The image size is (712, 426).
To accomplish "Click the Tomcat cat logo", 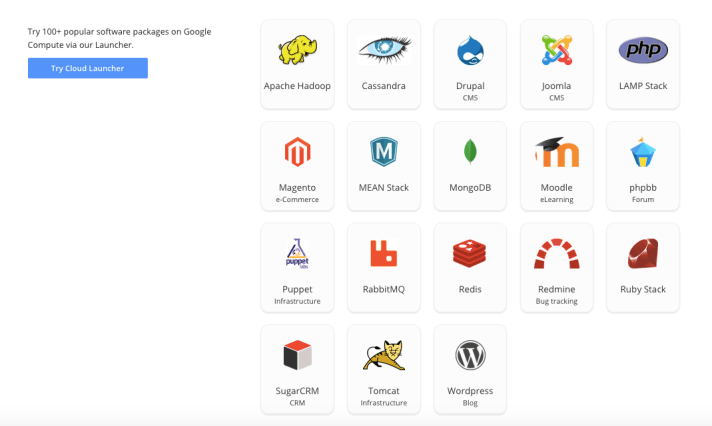I will [384, 355].
